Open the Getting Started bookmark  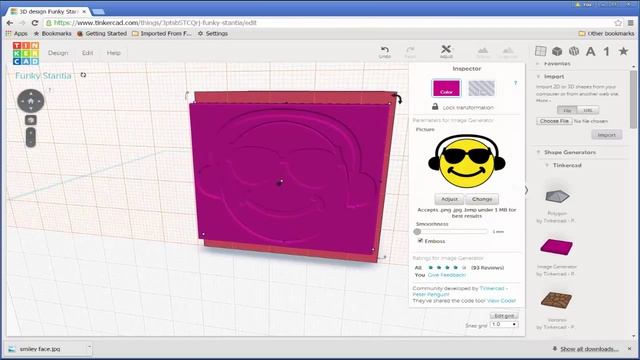coord(102,33)
